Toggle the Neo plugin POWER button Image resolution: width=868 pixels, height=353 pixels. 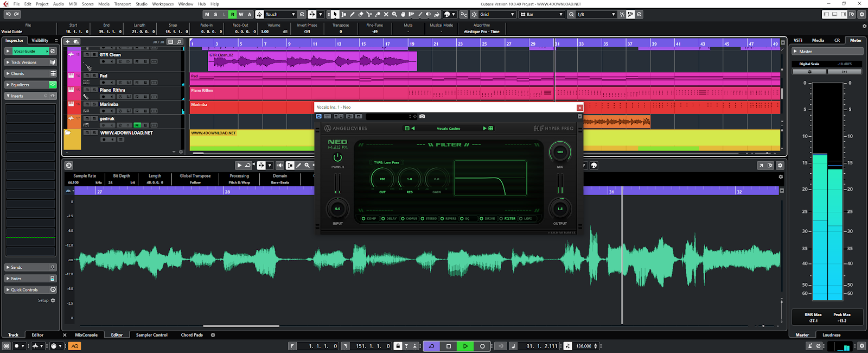pyautogui.click(x=337, y=157)
